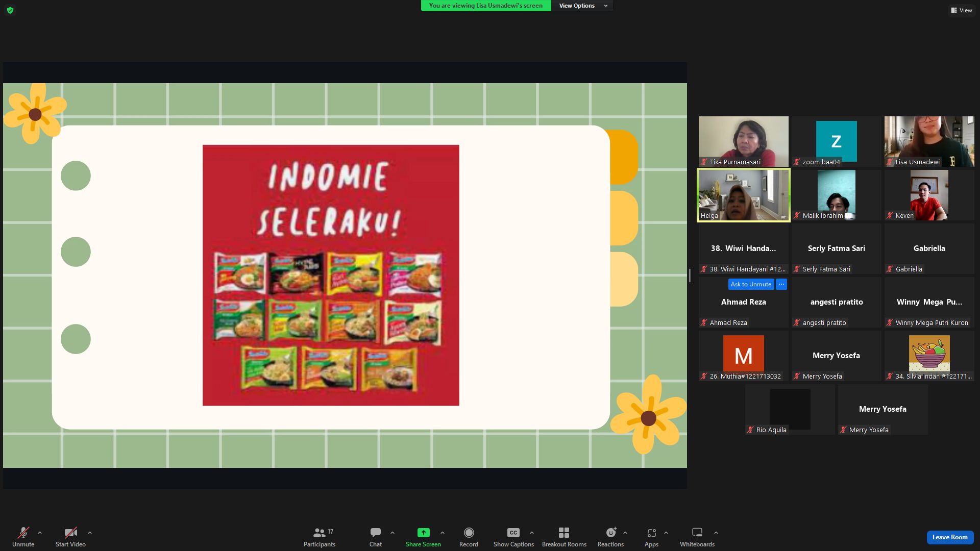Select Keven's video tile
980x551 pixels.
929,195
